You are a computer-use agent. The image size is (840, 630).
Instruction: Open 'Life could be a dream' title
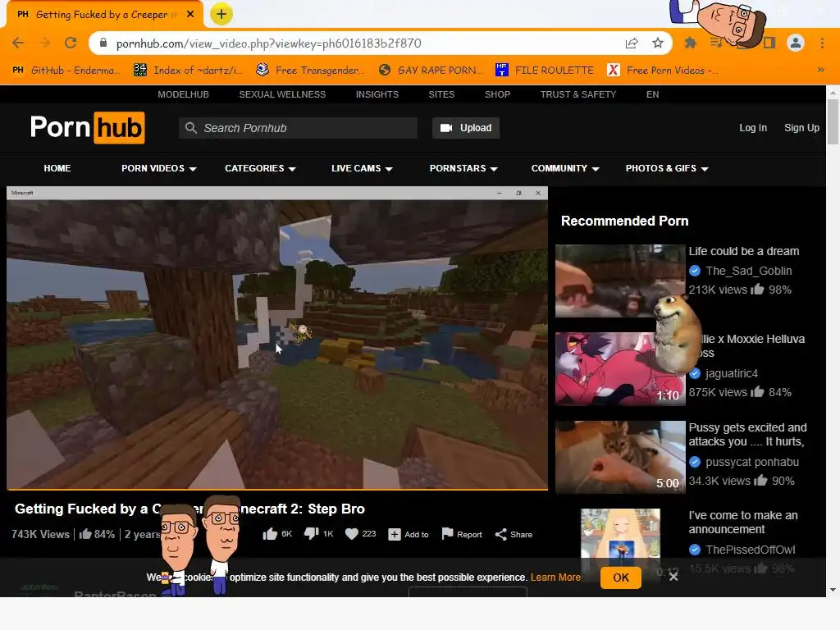coord(743,251)
